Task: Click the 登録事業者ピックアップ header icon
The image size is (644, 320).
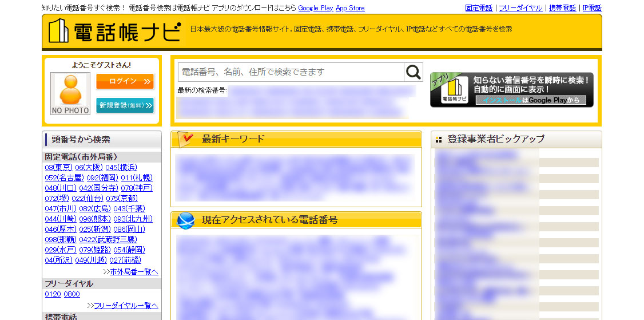Action: [439, 139]
